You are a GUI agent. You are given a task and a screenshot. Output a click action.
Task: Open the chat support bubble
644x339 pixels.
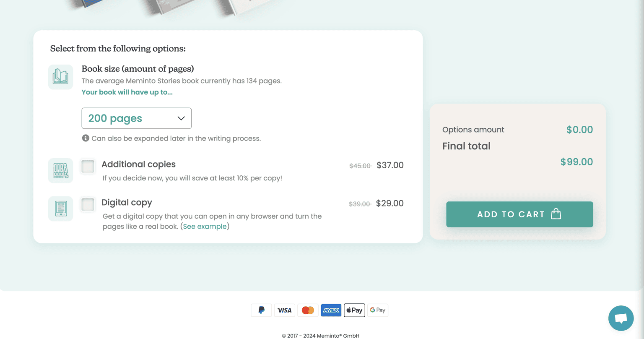pos(621,318)
